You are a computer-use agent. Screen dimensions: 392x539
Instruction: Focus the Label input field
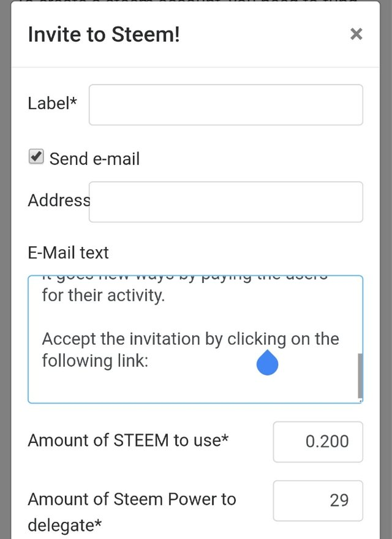[x=225, y=105]
